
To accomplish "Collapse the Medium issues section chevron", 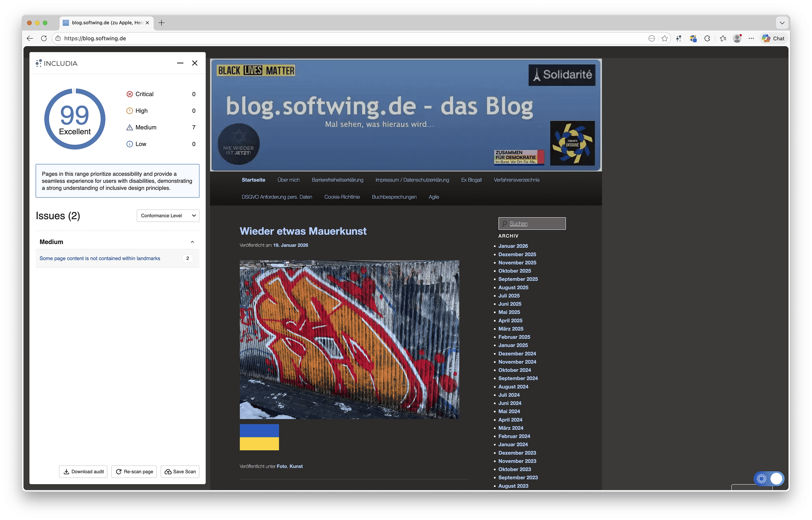I will [x=192, y=242].
